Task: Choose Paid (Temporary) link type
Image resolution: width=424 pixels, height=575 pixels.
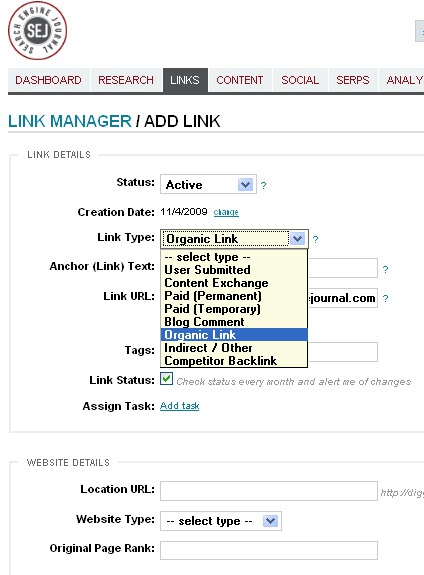Action: pyautogui.click(x=234, y=309)
